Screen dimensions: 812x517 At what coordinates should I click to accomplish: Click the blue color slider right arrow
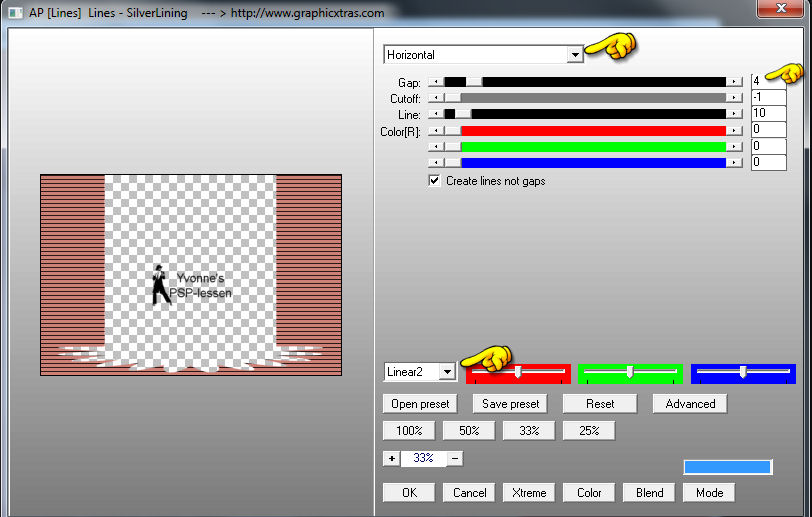[x=734, y=163]
